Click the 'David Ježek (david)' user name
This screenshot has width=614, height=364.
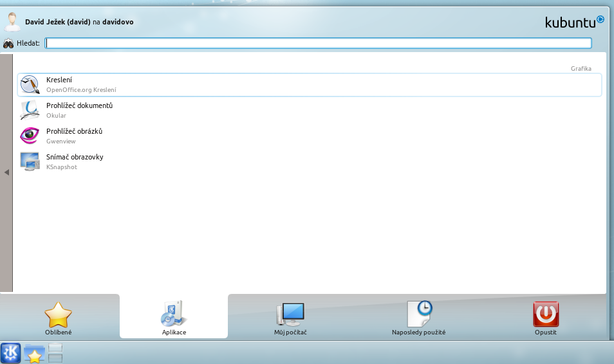[x=58, y=22]
